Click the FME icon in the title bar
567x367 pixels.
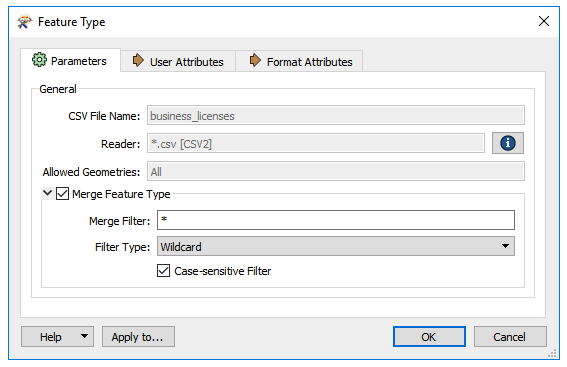(25, 22)
